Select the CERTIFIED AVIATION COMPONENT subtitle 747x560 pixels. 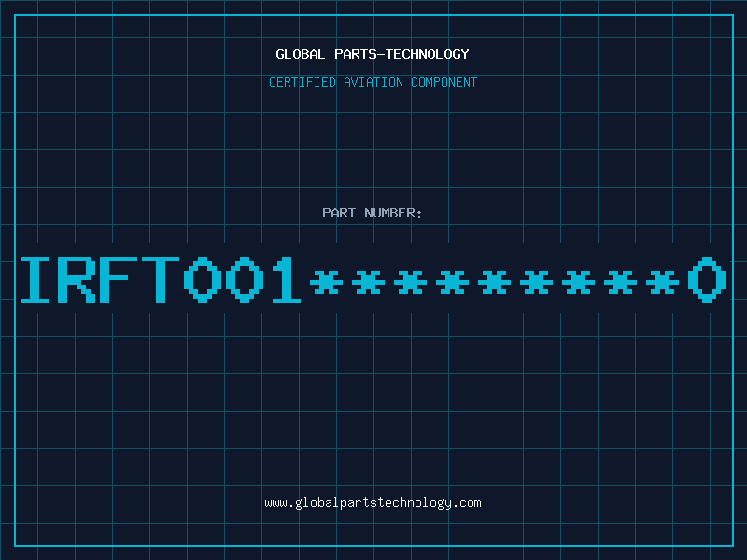(x=373, y=82)
